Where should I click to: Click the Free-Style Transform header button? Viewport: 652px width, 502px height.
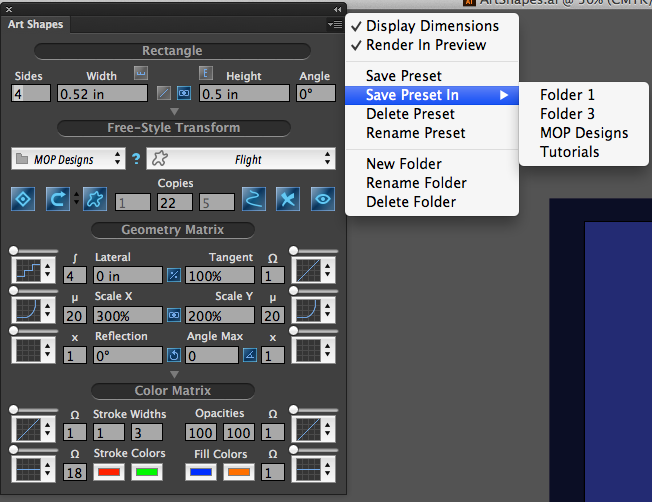(173, 128)
